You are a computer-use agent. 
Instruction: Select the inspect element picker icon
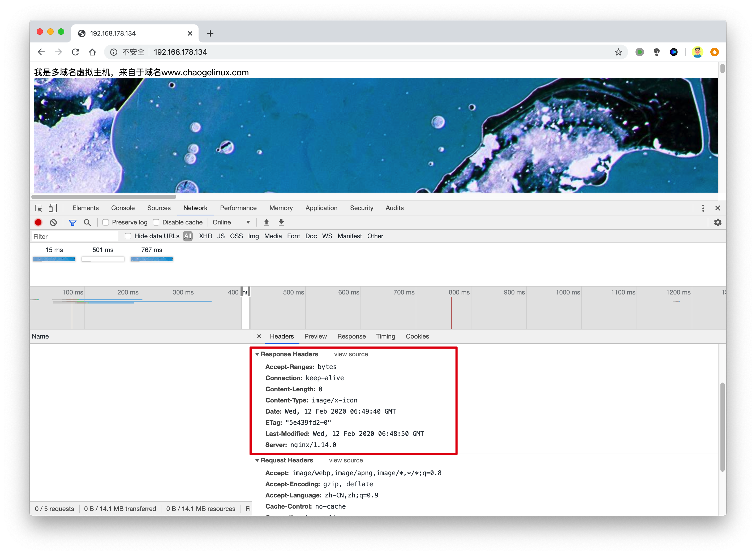click(39, 208)
